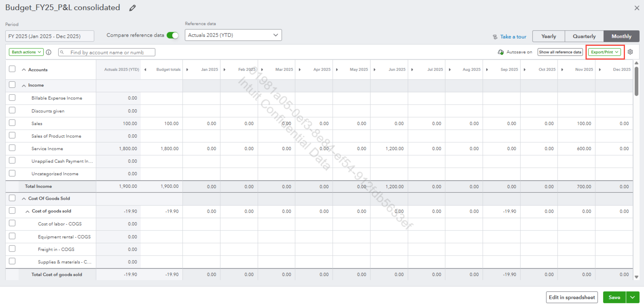Viewport: 644px width, 308px height.
Task: Click the search magnifier icon
Action: click(x=62, y=52)
